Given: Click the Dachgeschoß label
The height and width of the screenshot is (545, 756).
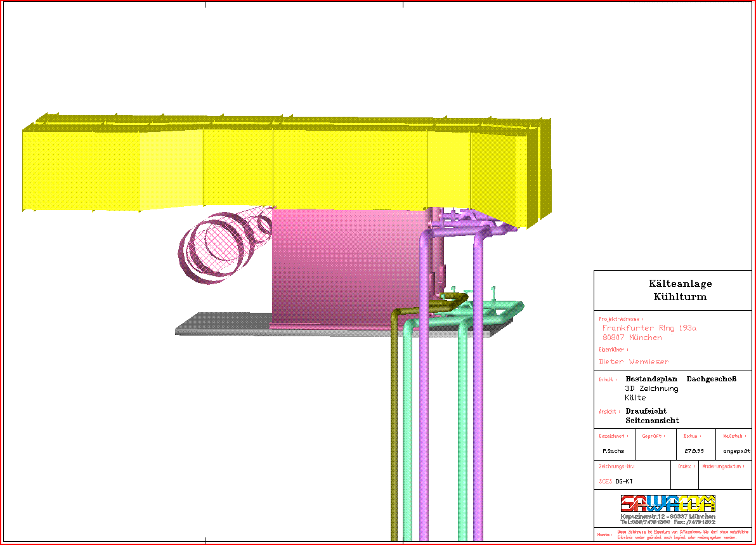Looking at the screenshot, I should tap(711, 379).
